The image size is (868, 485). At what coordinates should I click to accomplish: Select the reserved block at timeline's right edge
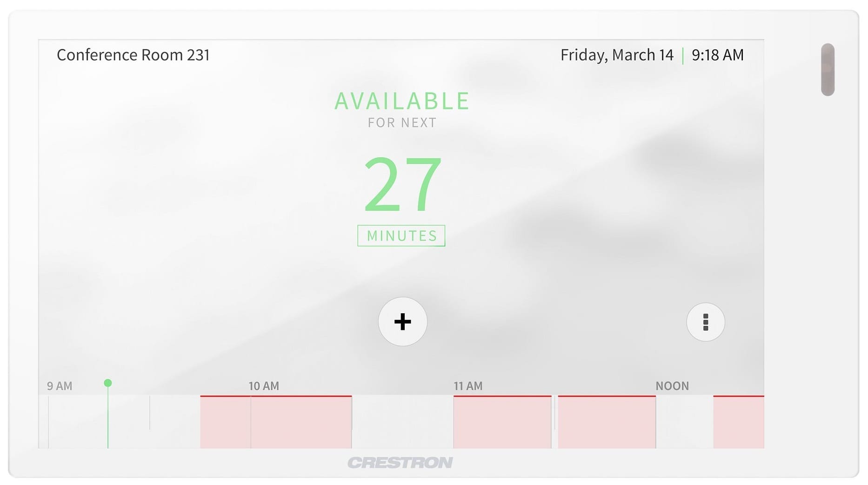[738, 422]
